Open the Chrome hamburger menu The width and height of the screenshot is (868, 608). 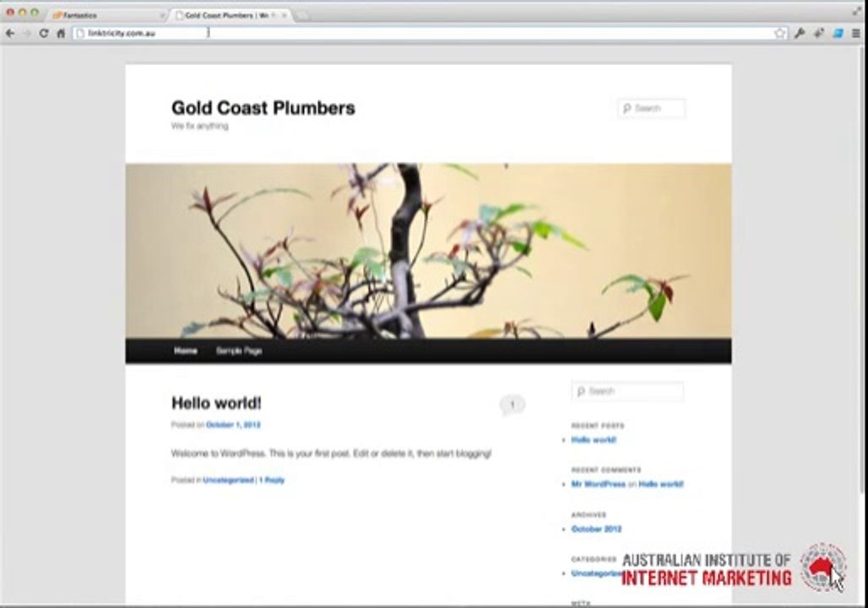click(856, 33)
